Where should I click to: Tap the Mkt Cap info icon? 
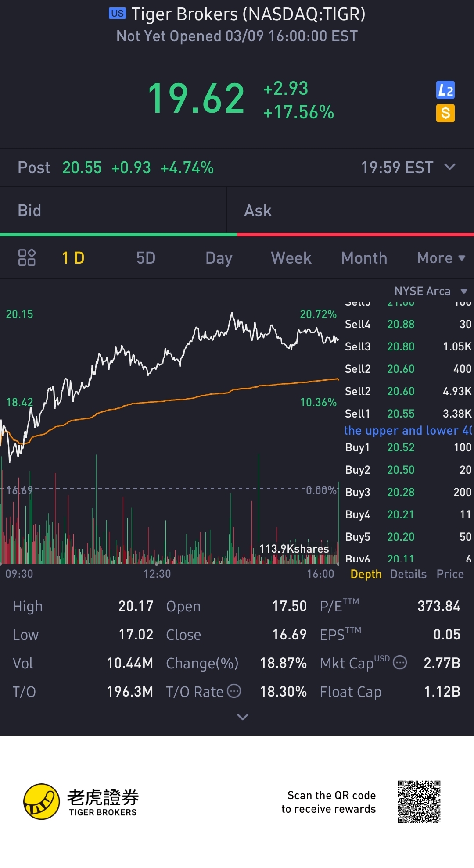coord(400,662)
